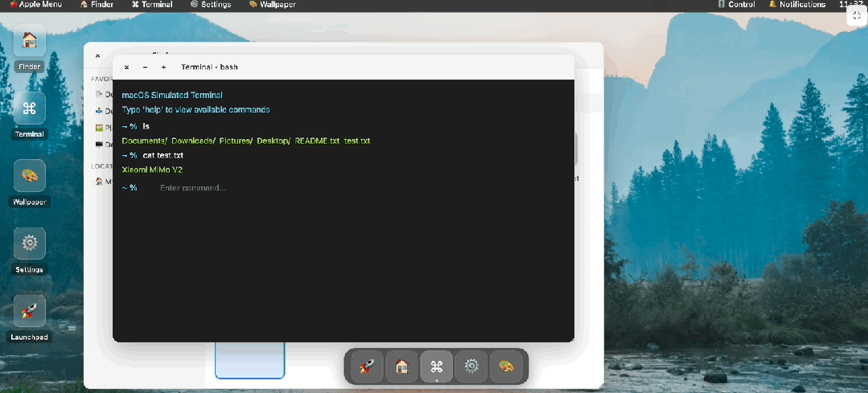Screen dimensions: 868x393
Task: Select Wallpaper in the top menu bar
Action: point(272,5)
